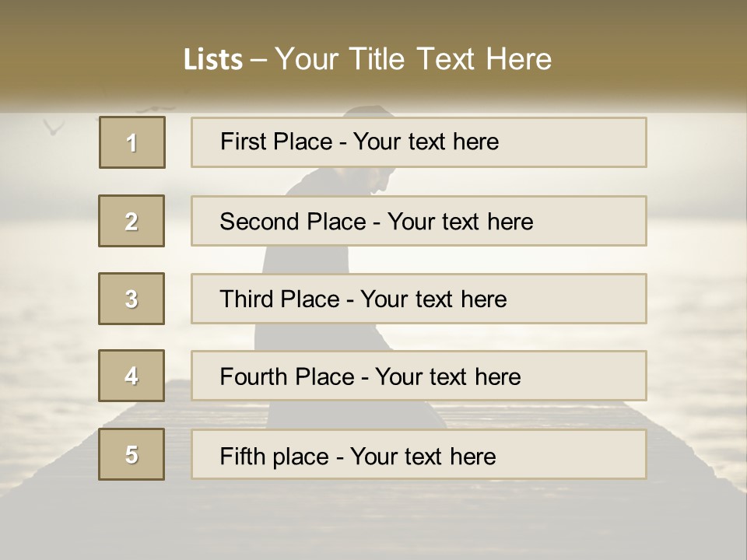Click the bold word Lists in title
747x560 pixels.
pyautogui.click(x=213, y=60)
